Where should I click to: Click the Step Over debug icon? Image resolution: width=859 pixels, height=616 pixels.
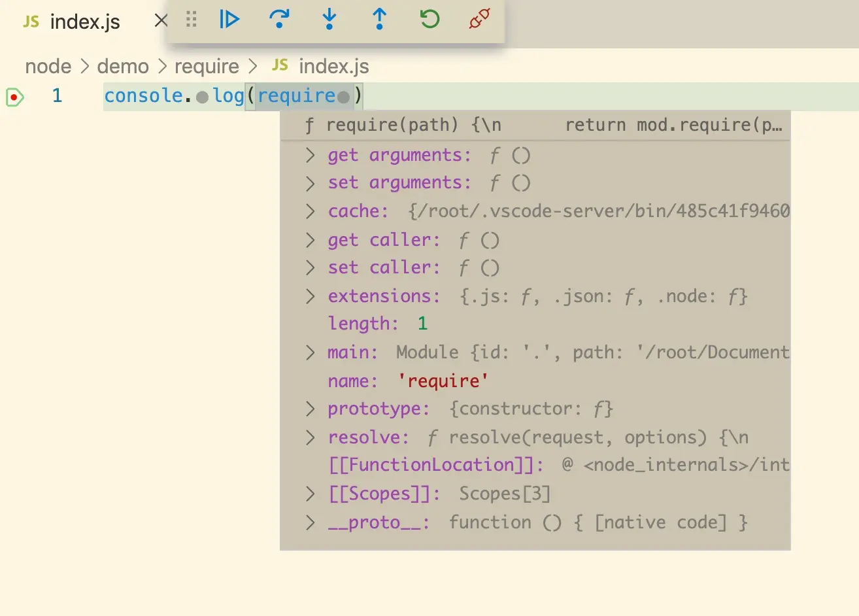pyautogui.click(x=280, y=20)
